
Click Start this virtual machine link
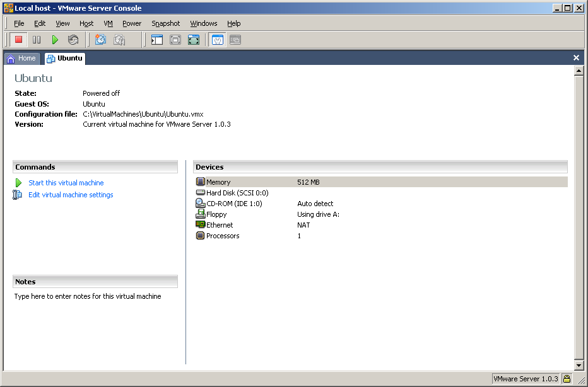click(x=66, y=183)
